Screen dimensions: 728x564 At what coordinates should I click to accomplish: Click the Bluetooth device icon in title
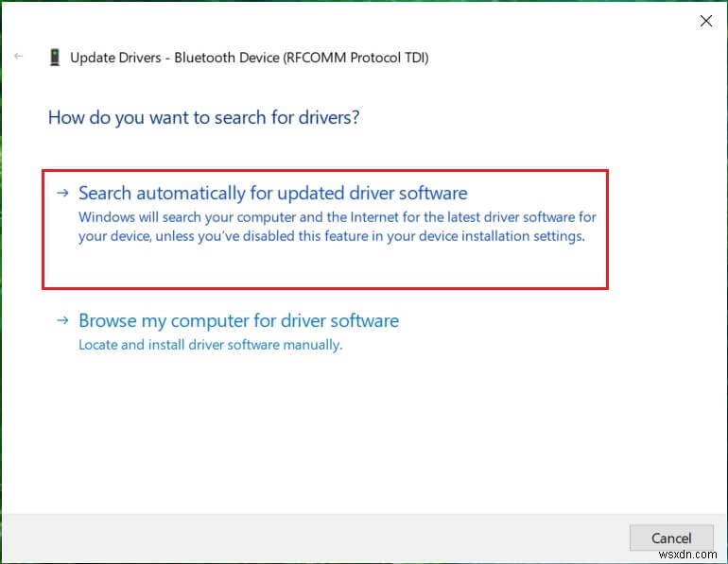click(55, 58)
